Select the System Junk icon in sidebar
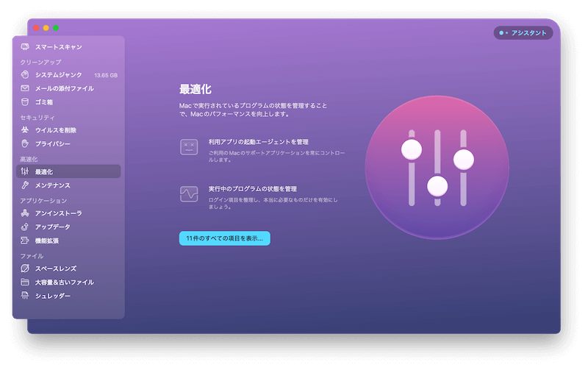The image size is (588, 370). tap(25, 75)
